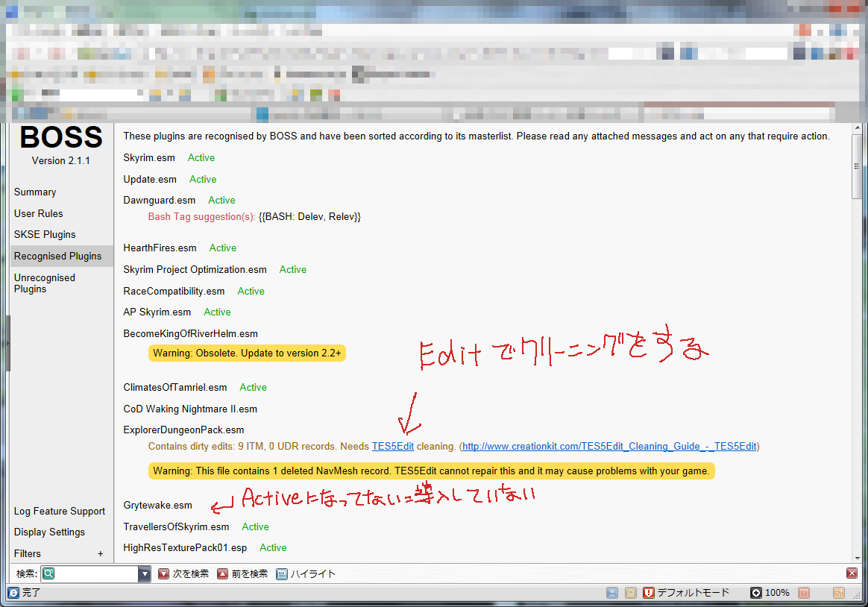The width and height of the screenshot is (868, 607).
Task: Click the 完了 status text
Action: click(x=31, y=593)
